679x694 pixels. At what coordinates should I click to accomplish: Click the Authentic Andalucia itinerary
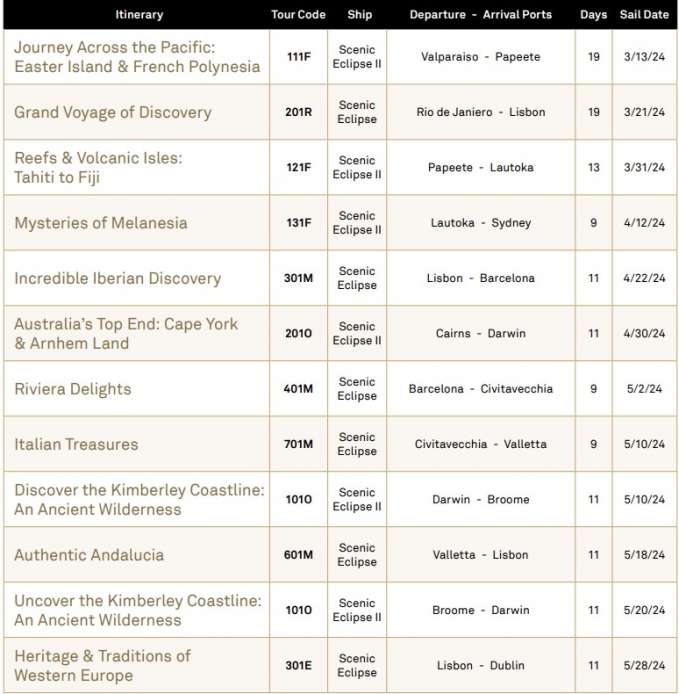tap(88, 555)
